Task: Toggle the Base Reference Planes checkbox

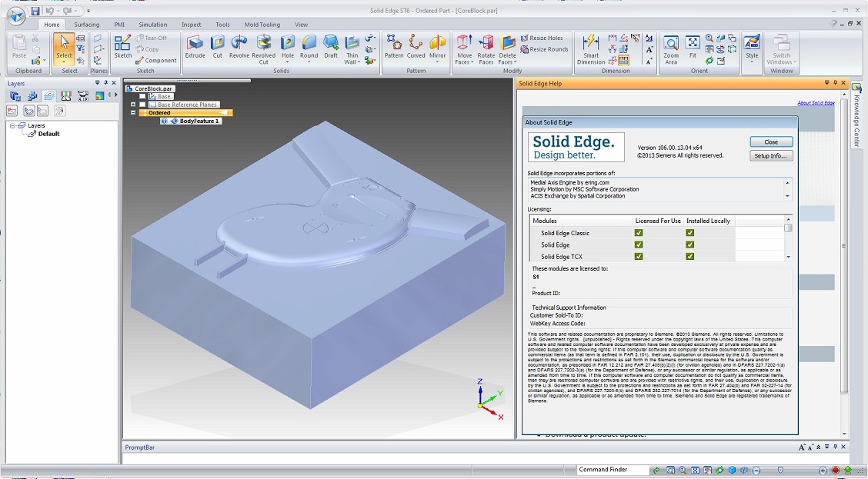Action: (143, 105)
